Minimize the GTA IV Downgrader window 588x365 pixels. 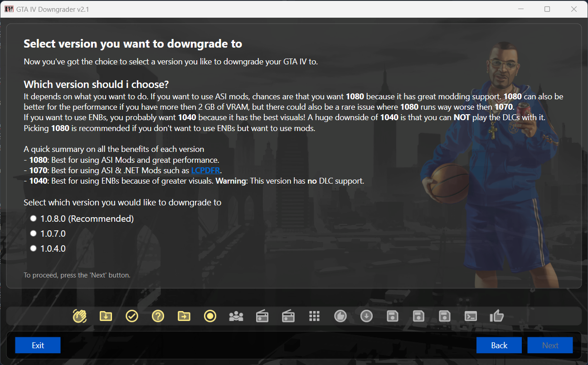tap(521, 9)
